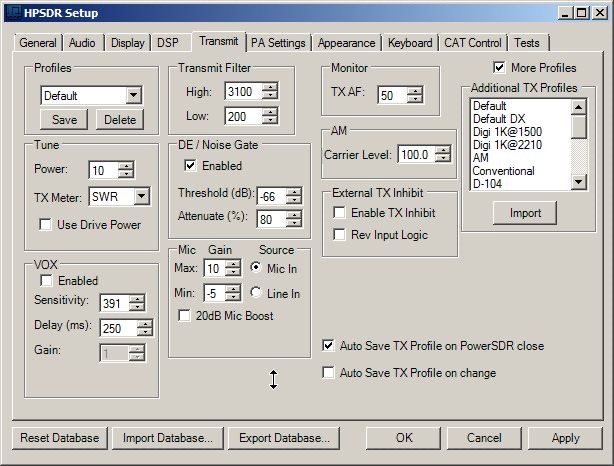Decrease Attenuate percentage value
This screenshot has height=466, width=614.
click(x=294, y=223)
